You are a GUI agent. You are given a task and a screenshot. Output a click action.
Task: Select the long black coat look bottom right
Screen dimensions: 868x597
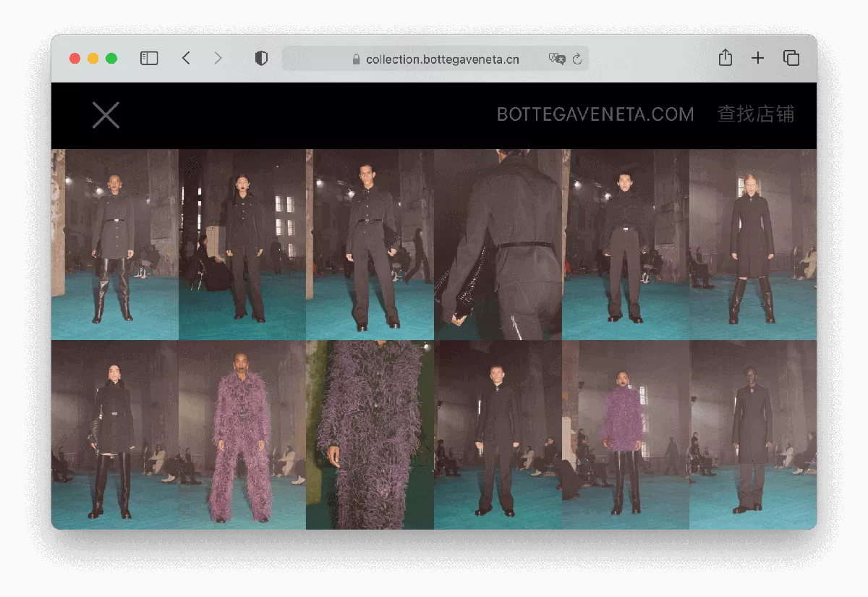pyautogui.click(x=752, y=435)
